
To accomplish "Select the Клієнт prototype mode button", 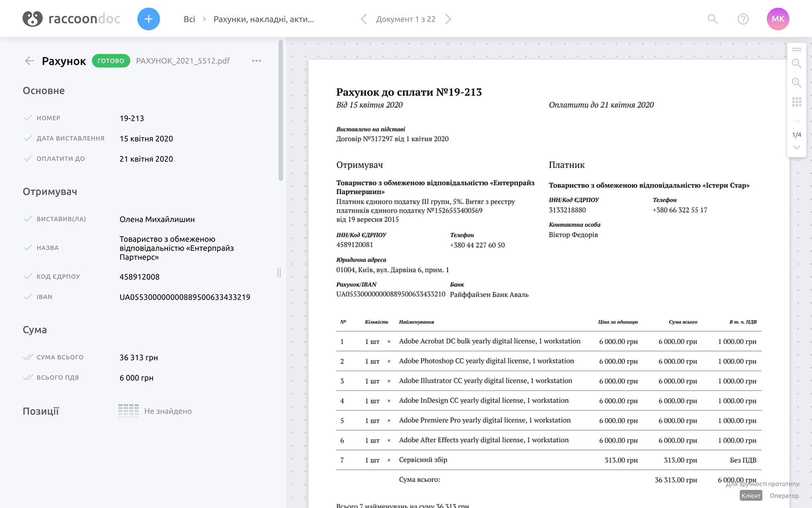I will (x=750, y=496).
